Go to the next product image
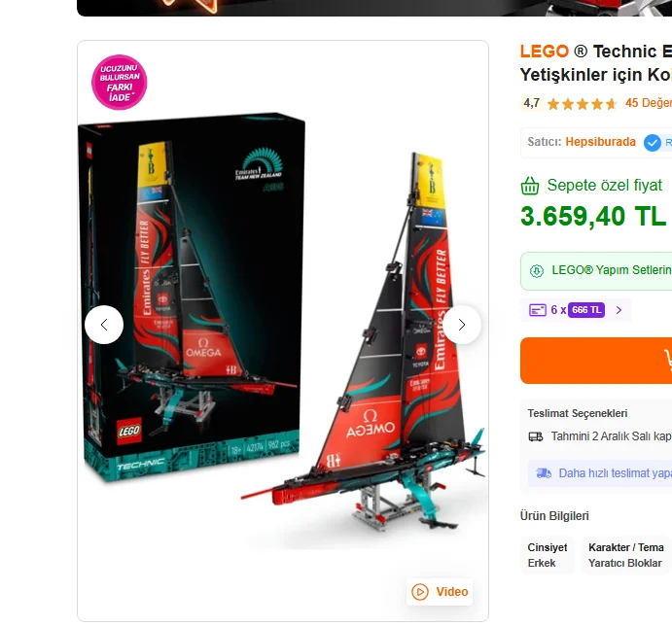The image size is (672, 626). coord(462,325)
